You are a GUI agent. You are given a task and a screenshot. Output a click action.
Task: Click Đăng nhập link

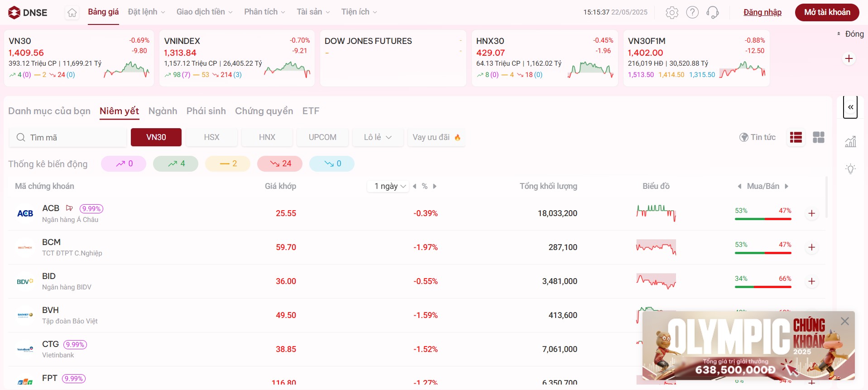point(762,12)
